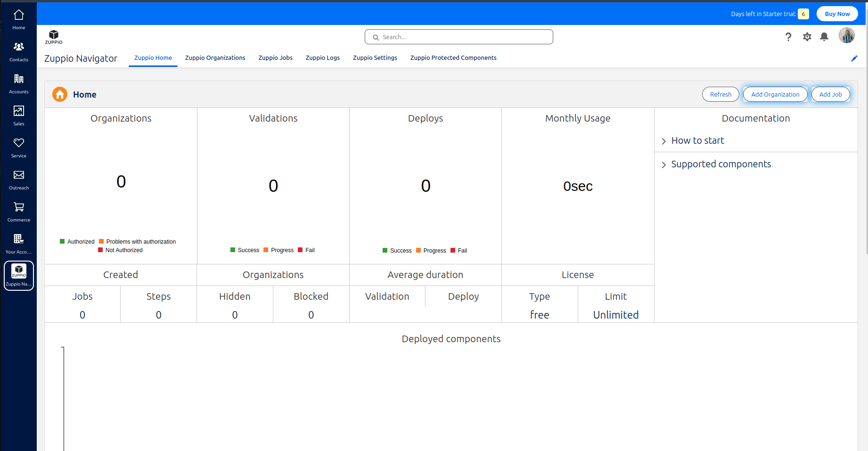
Task: Click the orange Home icon in page header
Action: coord(60,94)
